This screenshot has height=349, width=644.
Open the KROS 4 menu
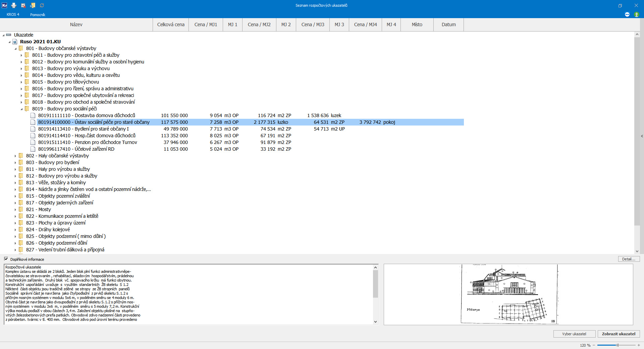[x=13, y=14]
